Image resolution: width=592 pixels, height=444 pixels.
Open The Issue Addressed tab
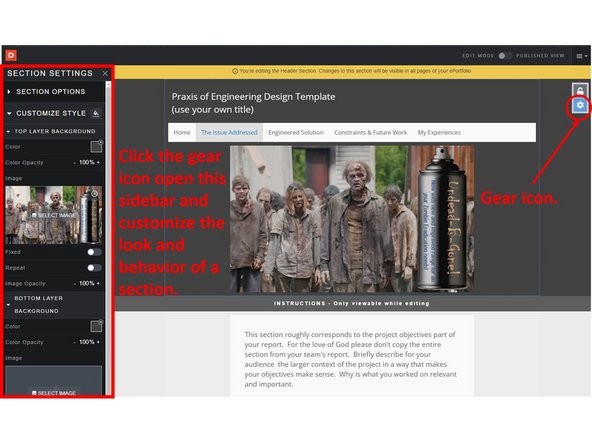pyautogui.click(x=229, y=133)
